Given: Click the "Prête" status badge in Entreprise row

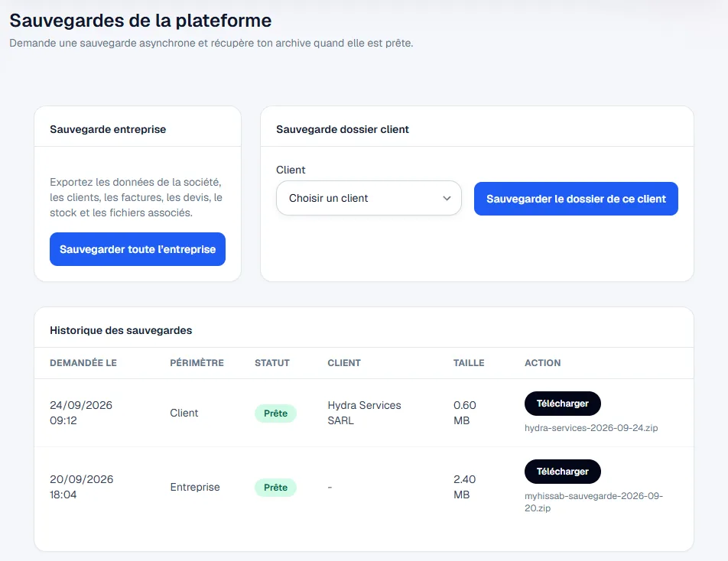Looking at the screenshot, I should pyautogui.click(x=275, y=487).
